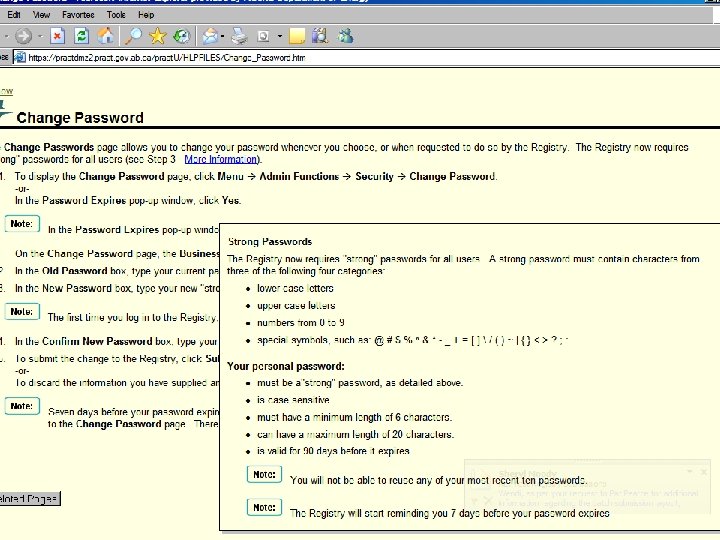The height and width of the screenshot is (540, 720).
Task: Click the 'lower case letters' bullet
Action: pos(295,288)
